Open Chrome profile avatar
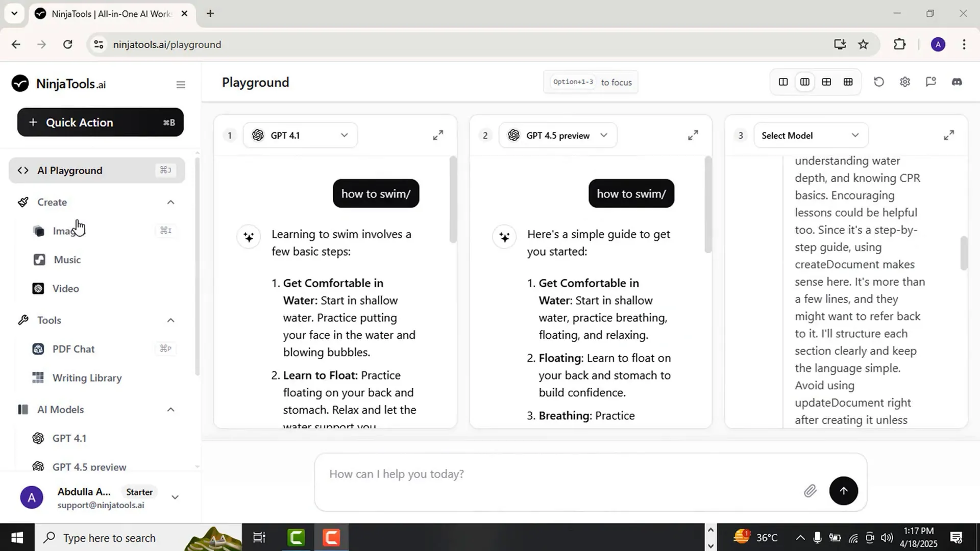 [x=938, y=44]
